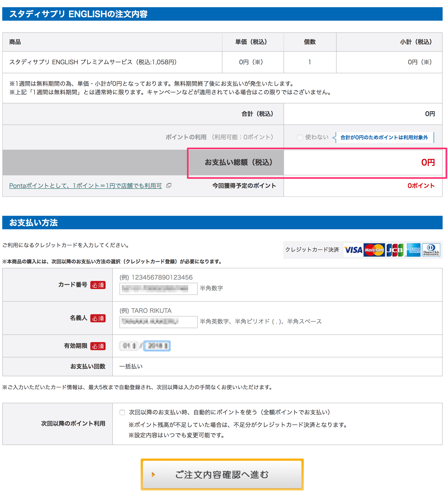This screenshot has height=501, width=448.
Task: Click the お支払い総額（税込） label
Action: coord(239,162)
